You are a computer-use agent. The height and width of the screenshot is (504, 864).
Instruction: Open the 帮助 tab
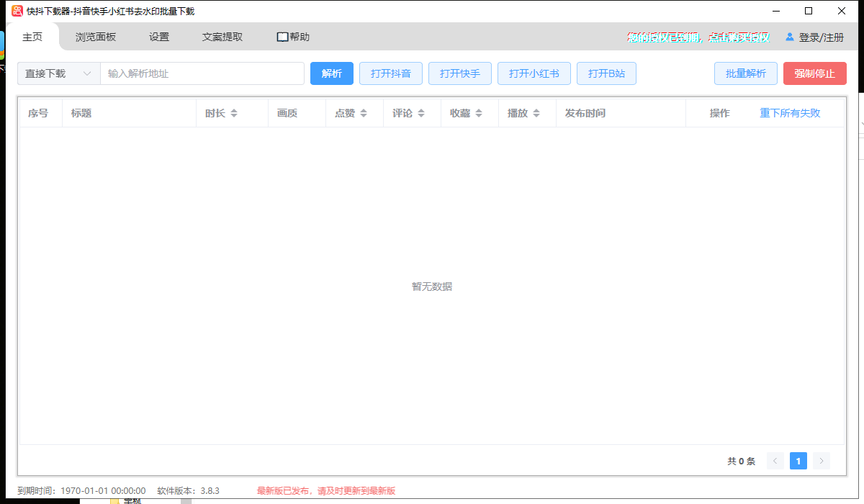tap(294, 37)
